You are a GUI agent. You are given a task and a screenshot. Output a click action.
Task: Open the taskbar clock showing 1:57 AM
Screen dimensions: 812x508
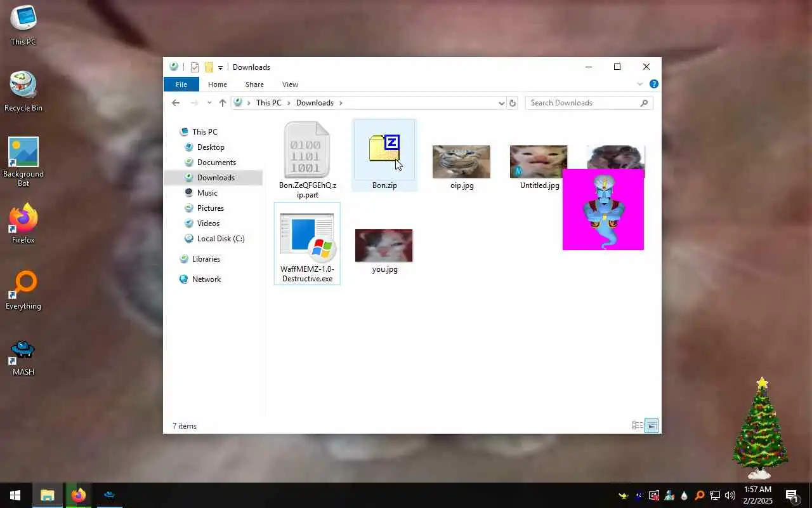757,495
